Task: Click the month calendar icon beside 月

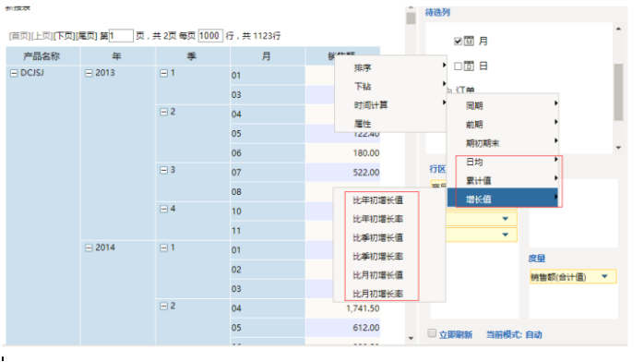Action: (469, 41)
